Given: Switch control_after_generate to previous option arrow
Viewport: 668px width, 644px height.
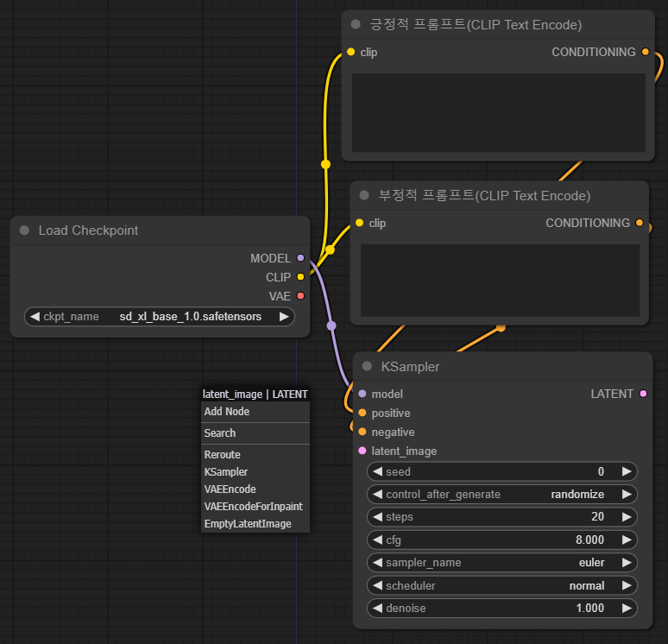Looking at the screenshot, I should [x=377, y=495].
